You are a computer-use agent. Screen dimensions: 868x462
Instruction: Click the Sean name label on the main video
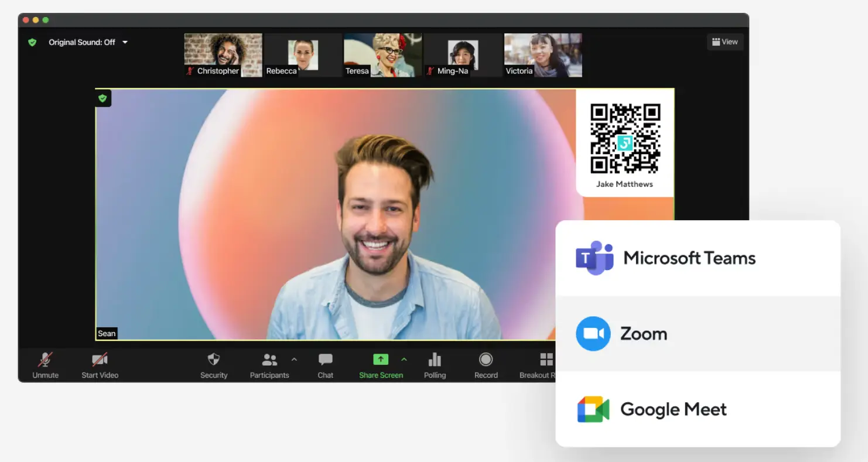pos(107,333)
